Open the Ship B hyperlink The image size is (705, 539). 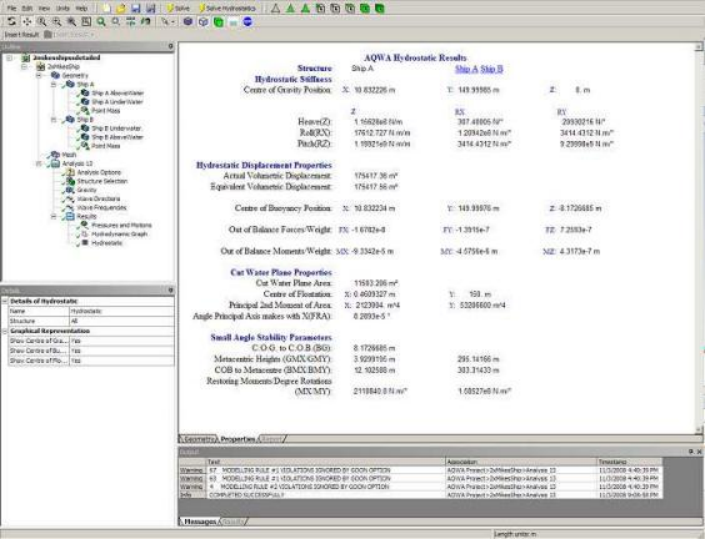point(491,69)
